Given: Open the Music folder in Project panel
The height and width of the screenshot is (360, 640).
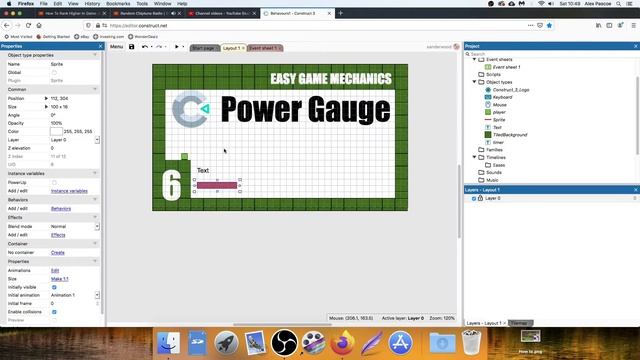Looking at the screenshot, I should [492, 180].
